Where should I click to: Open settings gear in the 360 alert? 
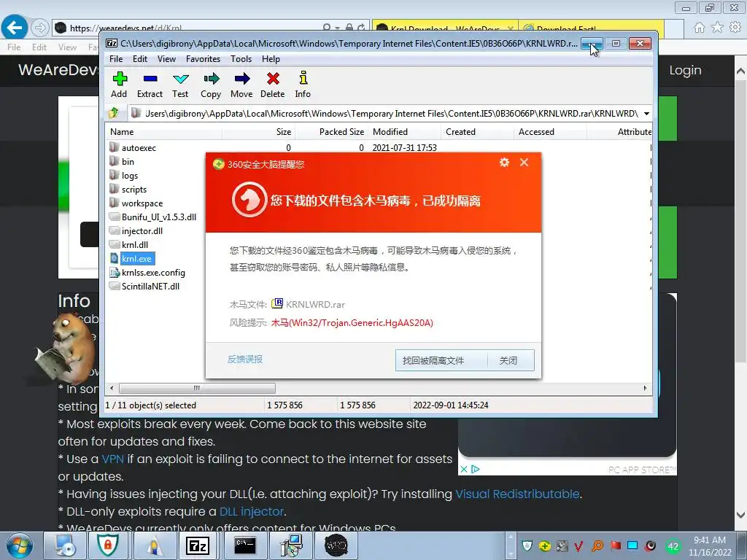coord(504,163)
